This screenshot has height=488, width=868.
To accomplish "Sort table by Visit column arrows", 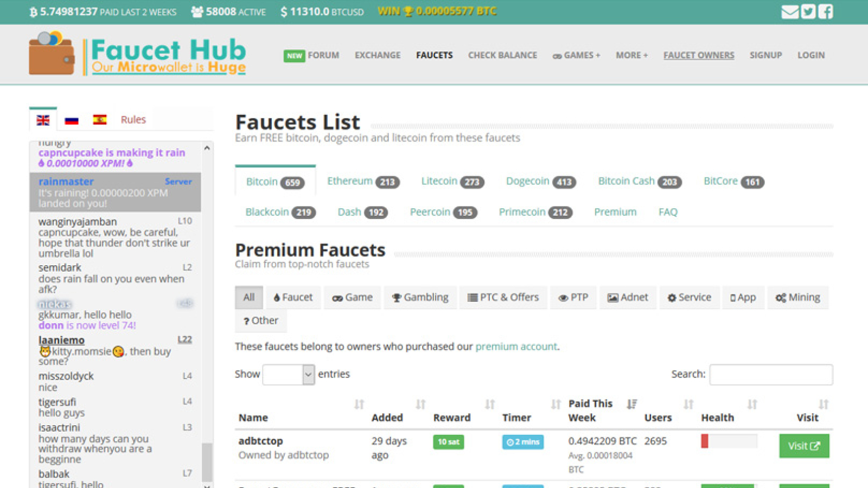I will (x=824, y=404).
